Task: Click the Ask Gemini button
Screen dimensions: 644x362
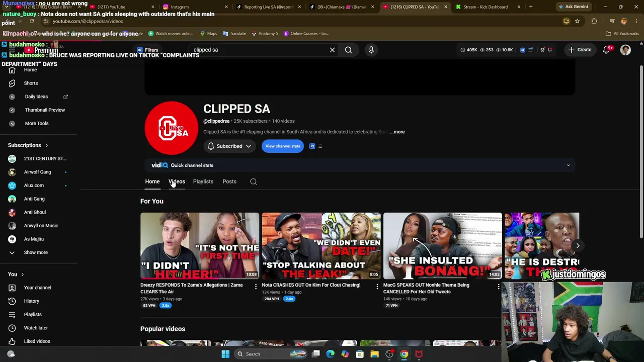Action: [x=573, y=7]
